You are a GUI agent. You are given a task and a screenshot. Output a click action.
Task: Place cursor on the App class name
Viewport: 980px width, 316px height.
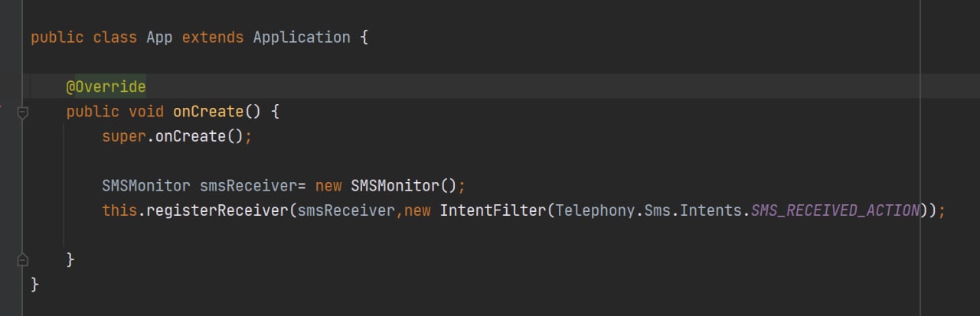160,37
